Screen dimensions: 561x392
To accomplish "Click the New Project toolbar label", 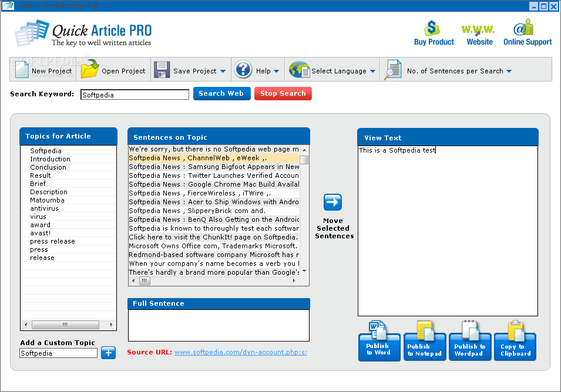I will pyautogui.click(x=52, y=71).
